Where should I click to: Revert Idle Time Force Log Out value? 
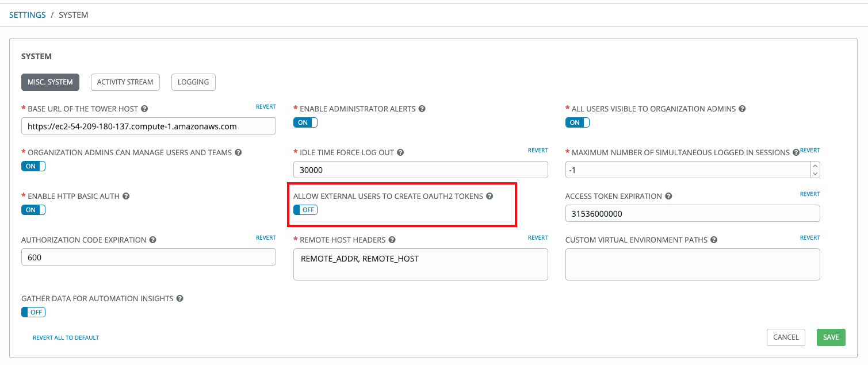pos(538,151)
